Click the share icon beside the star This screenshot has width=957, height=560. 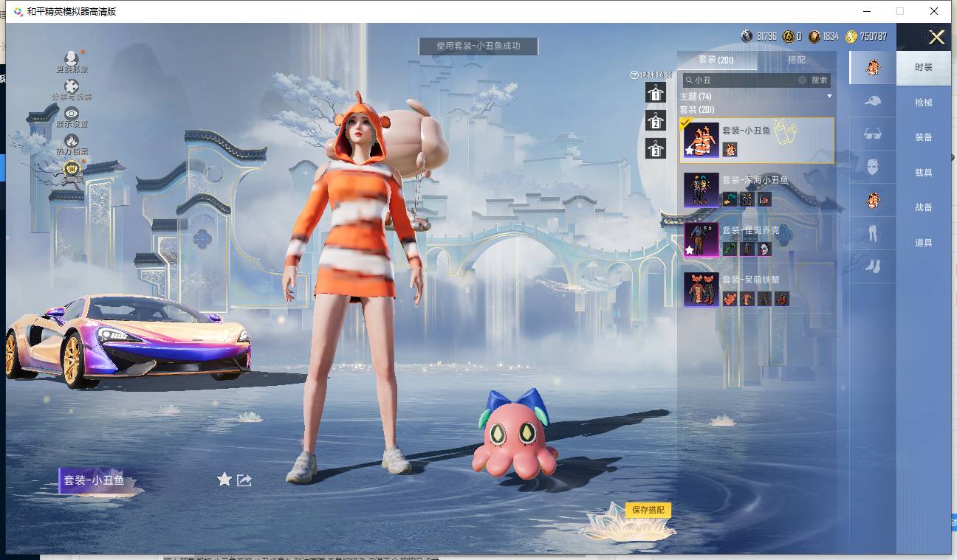[x=244, y=480]
